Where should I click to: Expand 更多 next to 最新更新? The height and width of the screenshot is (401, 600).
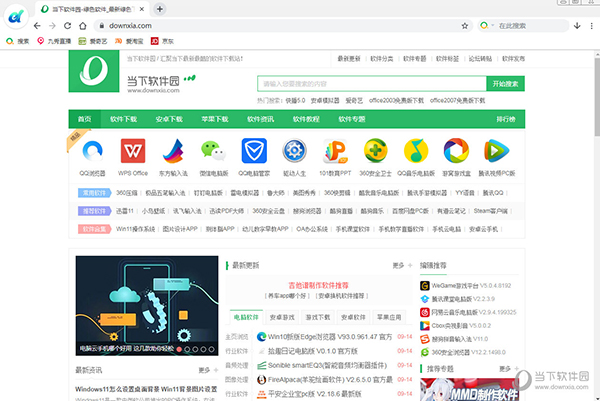(402, 265)
